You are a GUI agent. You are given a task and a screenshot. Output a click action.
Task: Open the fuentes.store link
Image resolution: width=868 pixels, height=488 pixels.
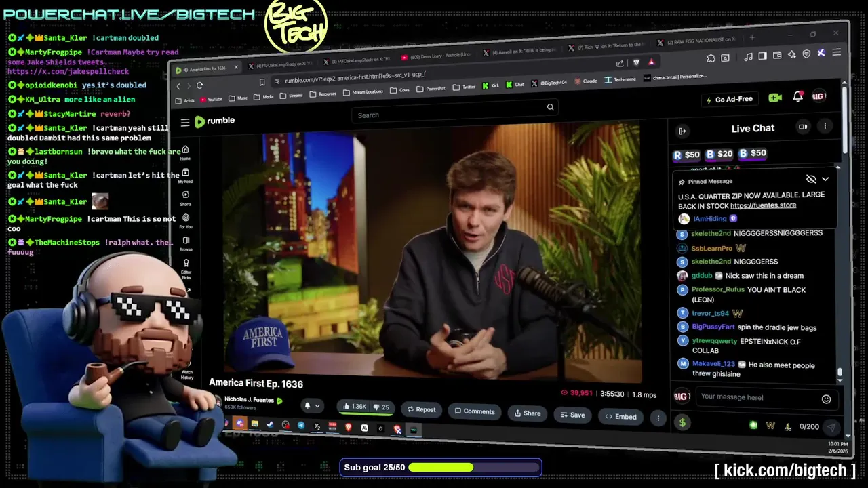(x=764, y=205)
